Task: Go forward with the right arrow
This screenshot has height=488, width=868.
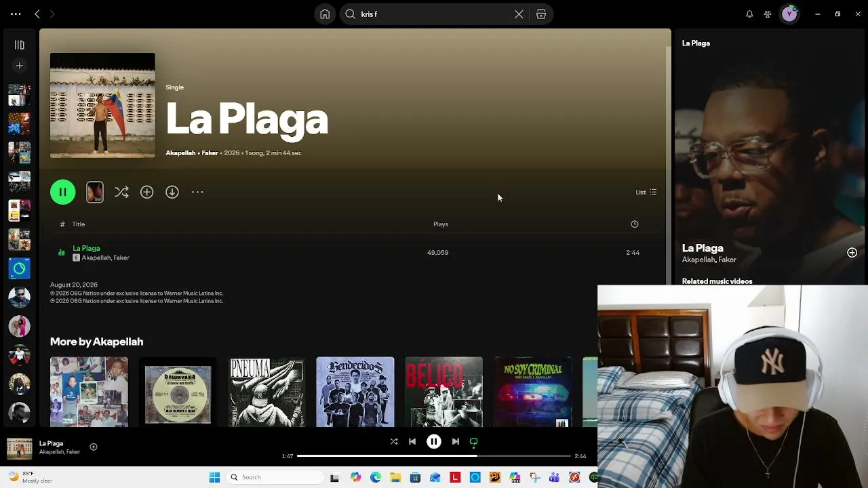Action: click(x=52, y=14)
